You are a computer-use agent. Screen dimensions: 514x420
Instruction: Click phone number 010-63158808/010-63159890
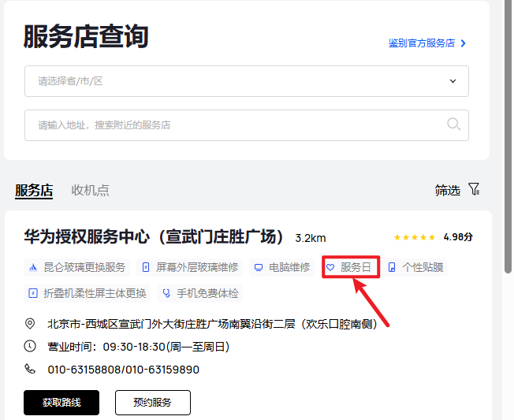[x=124, y=370]
